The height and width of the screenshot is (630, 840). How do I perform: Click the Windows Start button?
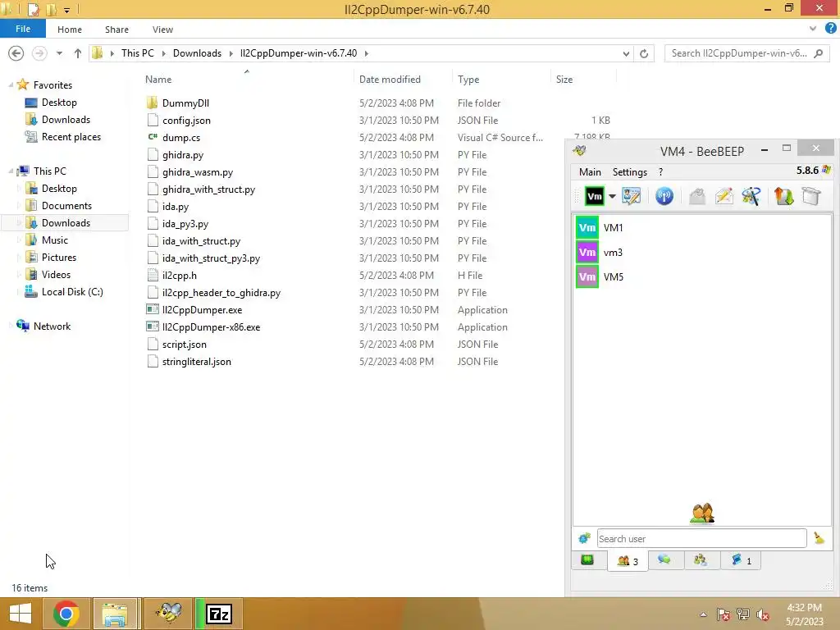[21, 614]
